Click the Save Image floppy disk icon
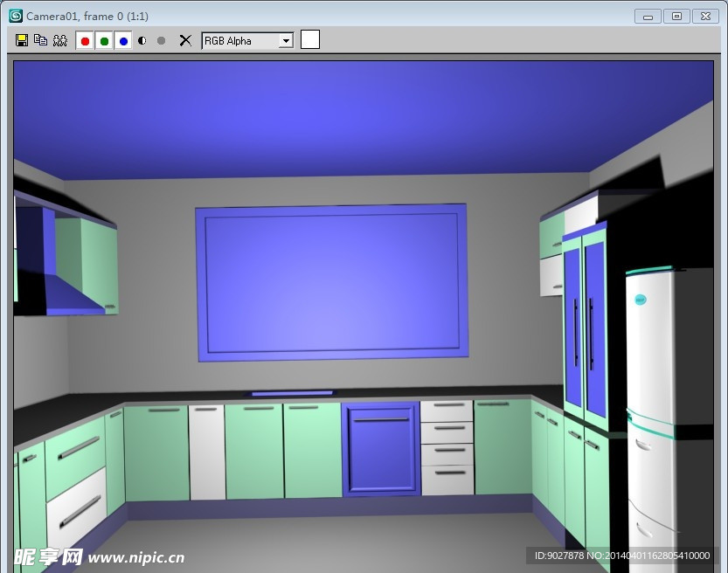728x573 pixels. 22,40
